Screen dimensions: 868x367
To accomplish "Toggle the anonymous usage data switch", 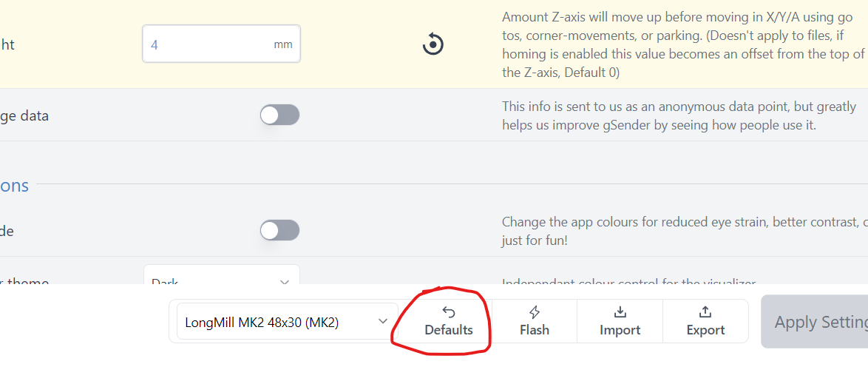I will 279,115.
